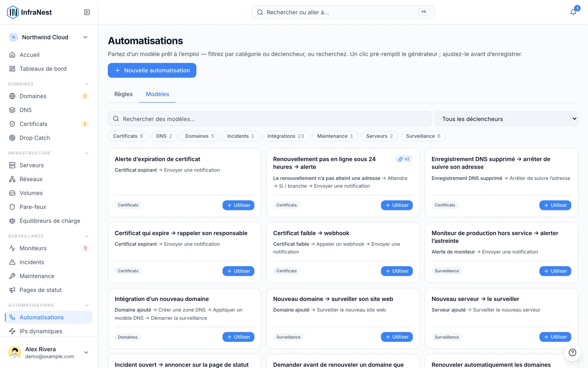The width and height of the screenshot is (588, 368).
Task: Use Intégration d'un nouveau domaine template
Action: [238, 337]
